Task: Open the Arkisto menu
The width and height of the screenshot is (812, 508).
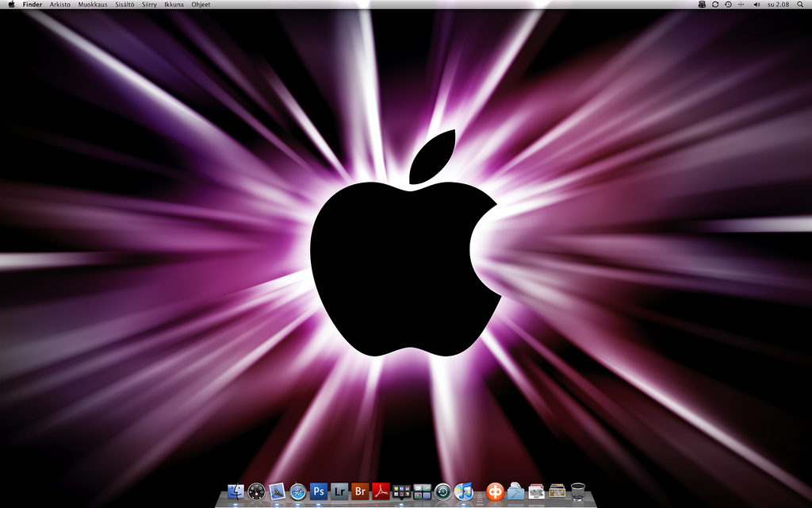Action: [60, 5]
